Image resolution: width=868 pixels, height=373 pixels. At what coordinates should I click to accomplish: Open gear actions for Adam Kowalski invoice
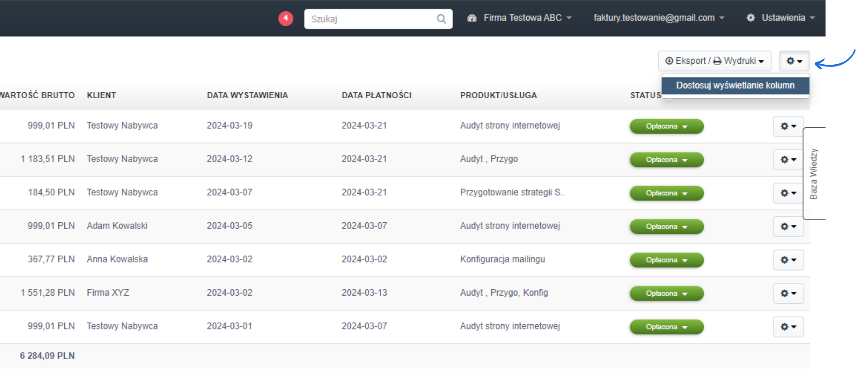coord(788,227)
